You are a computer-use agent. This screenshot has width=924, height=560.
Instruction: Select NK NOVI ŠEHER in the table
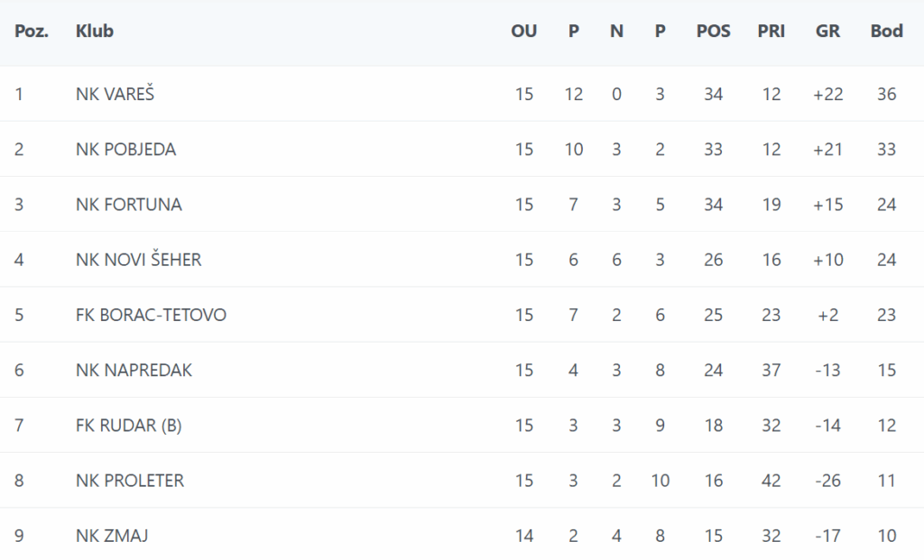[x=139, y=261]
